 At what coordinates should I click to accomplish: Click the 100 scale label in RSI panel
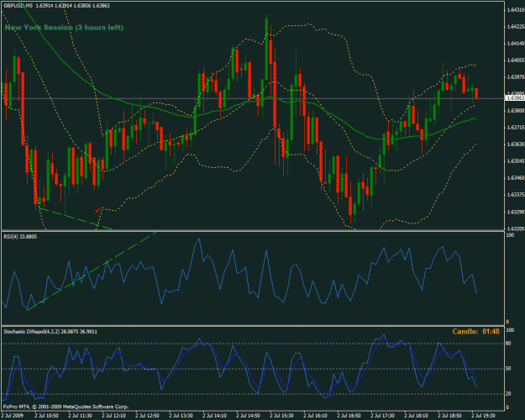(510, 235)
